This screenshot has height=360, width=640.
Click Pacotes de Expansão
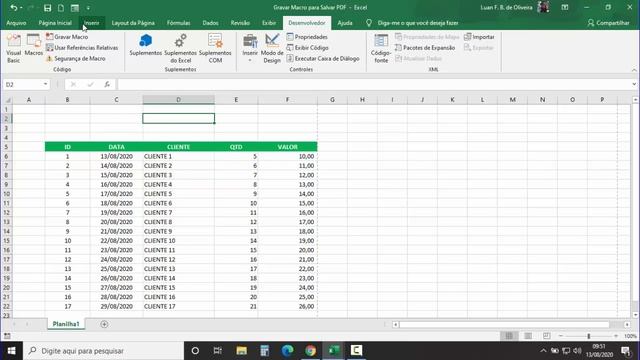click(424, 48)
